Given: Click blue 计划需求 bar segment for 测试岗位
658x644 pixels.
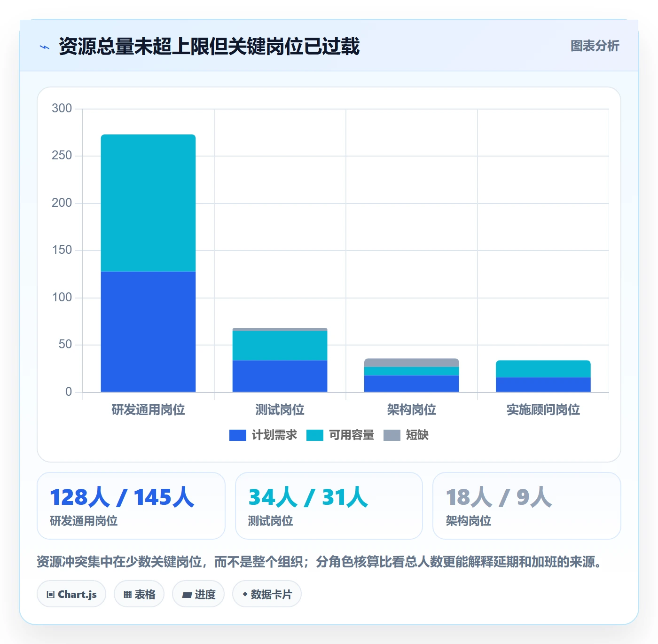Looking at the screenshot, I should click(280, 376).
